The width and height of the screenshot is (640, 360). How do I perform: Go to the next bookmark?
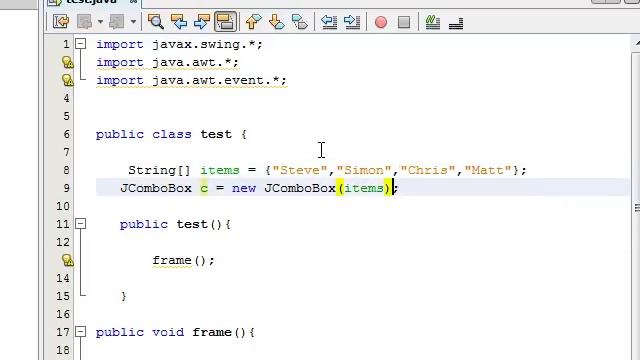(277, 22)
